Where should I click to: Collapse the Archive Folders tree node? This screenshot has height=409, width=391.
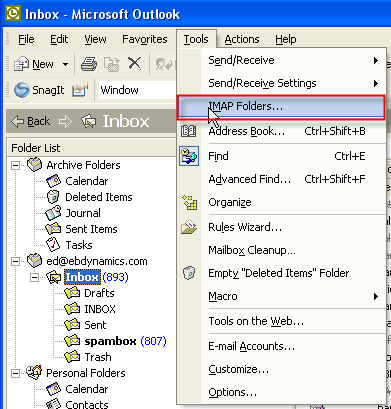click(15, 165)
